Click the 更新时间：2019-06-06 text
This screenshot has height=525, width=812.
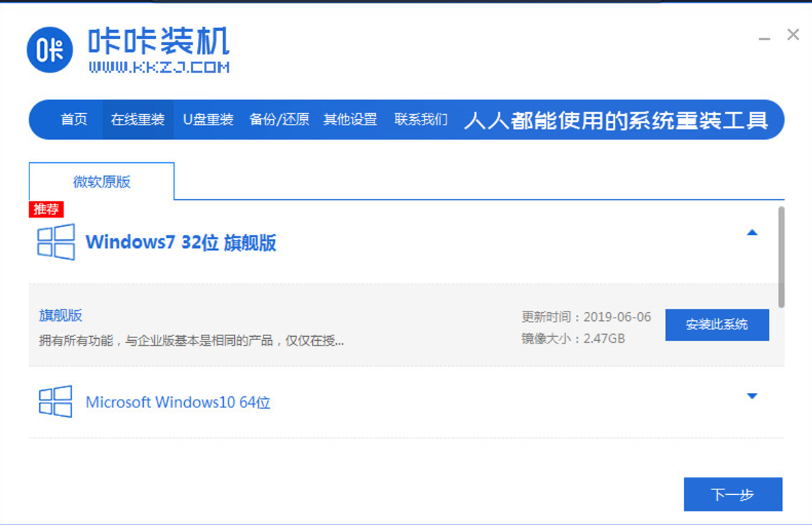(586, 317)
